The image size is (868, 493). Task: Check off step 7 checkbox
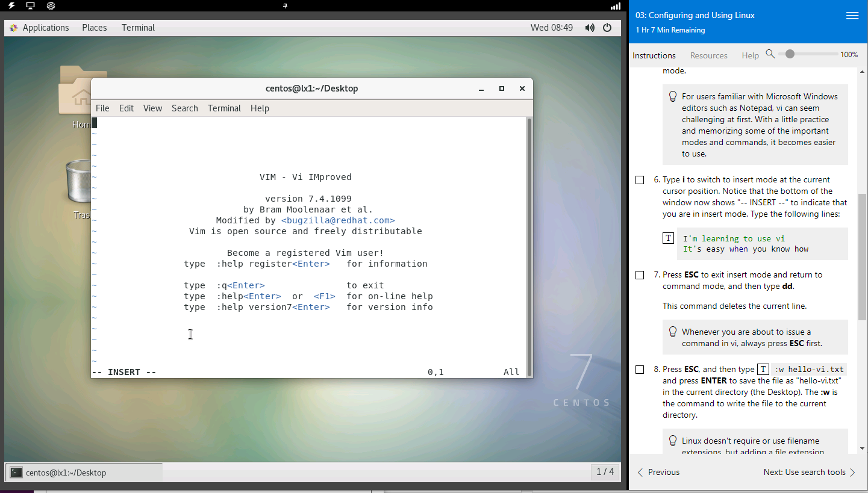(x=640, y=275)
